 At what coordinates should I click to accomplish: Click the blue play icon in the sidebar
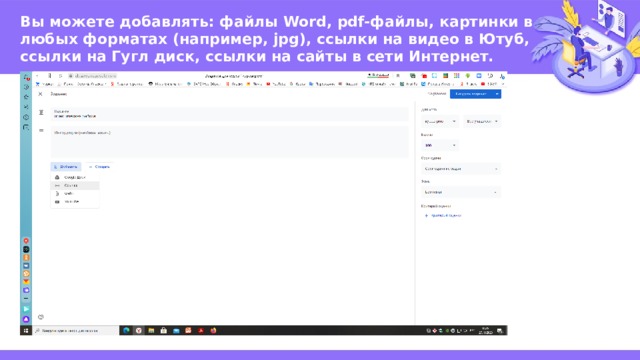26,309
